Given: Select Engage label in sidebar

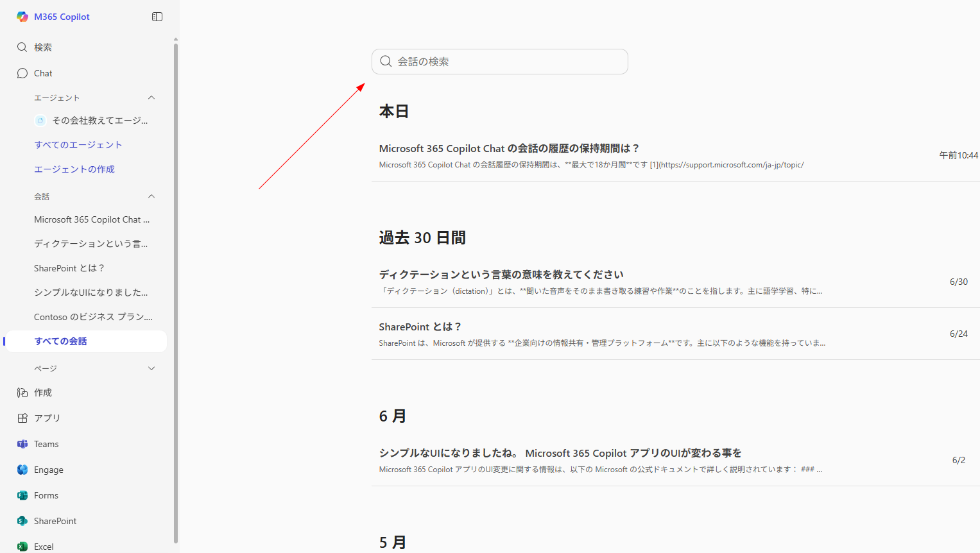Looking at the screenshot, I should pyautogui.click(x=49, y=470).
